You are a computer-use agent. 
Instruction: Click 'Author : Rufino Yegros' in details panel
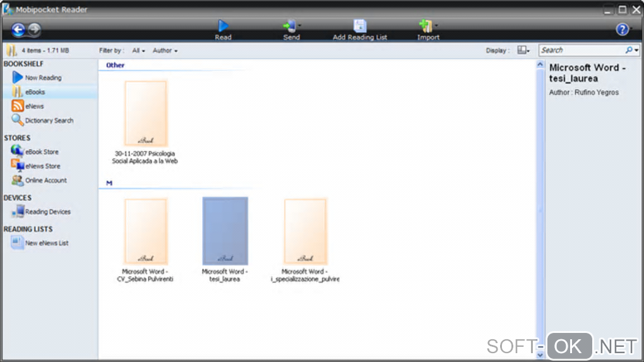tap(583, 92)
